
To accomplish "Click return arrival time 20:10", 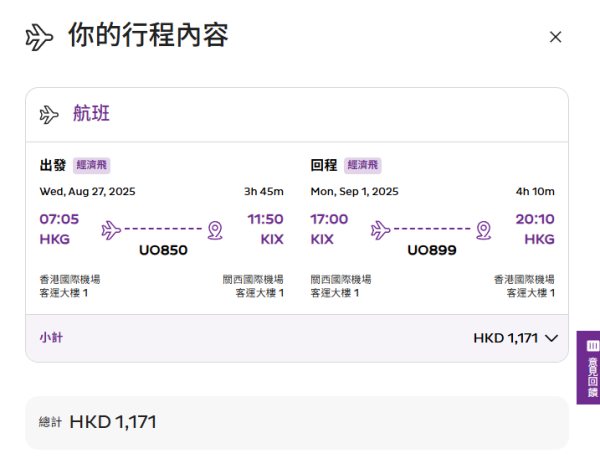I will click(x=535, y=219).
